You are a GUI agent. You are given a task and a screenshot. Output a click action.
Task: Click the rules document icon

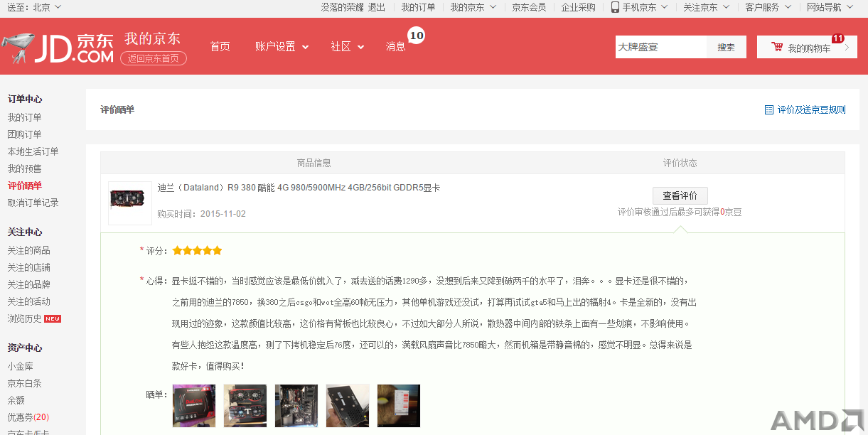[768, 110]
